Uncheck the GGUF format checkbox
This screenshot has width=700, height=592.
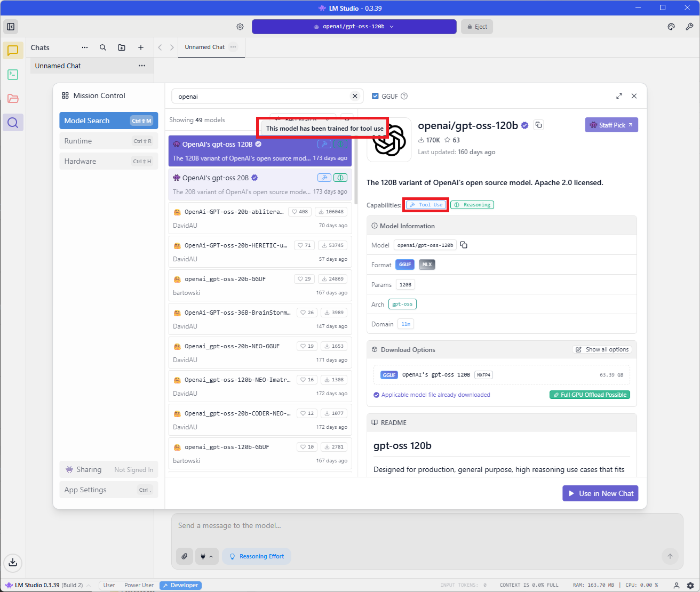tap(375, 97)
